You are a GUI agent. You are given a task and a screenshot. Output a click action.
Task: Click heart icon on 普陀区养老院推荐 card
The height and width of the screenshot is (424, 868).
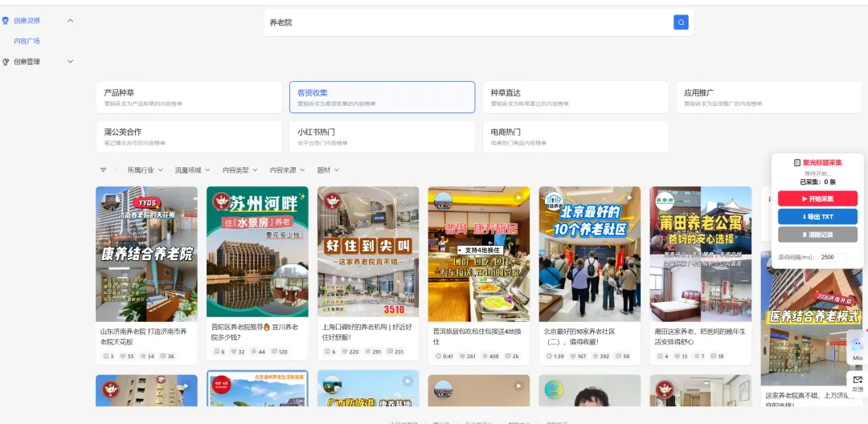click(234, 352)
